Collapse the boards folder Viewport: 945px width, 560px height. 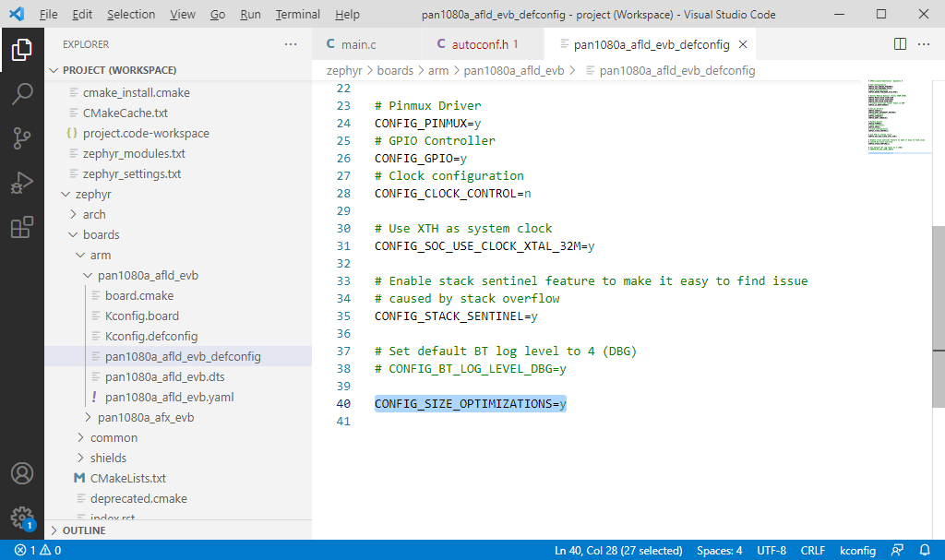[x=178, y=235]
